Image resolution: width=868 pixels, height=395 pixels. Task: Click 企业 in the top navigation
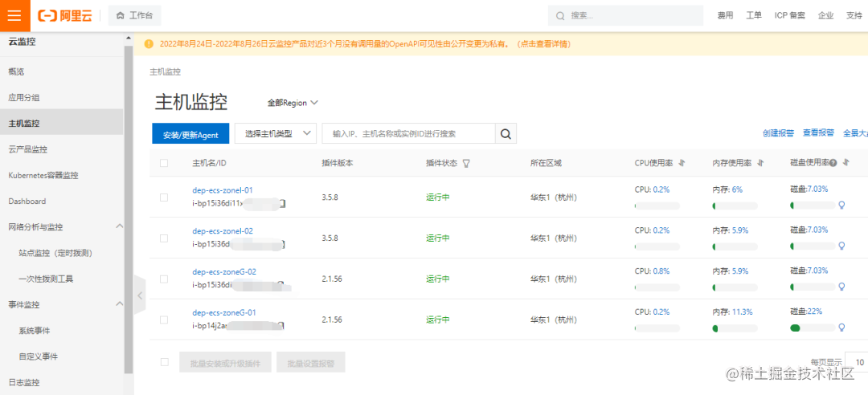pyautogui.click(x=826, y=15)
